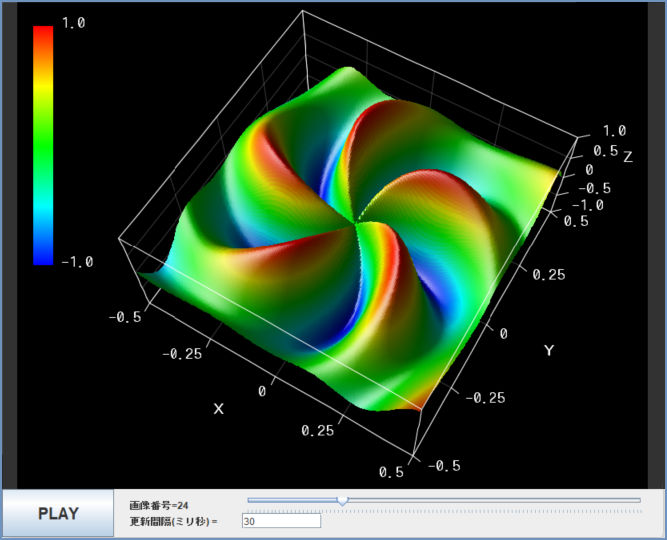Click the X axis tick label -0.25
The width and height of the screenshot is (667, 540).
pos(182,354)
